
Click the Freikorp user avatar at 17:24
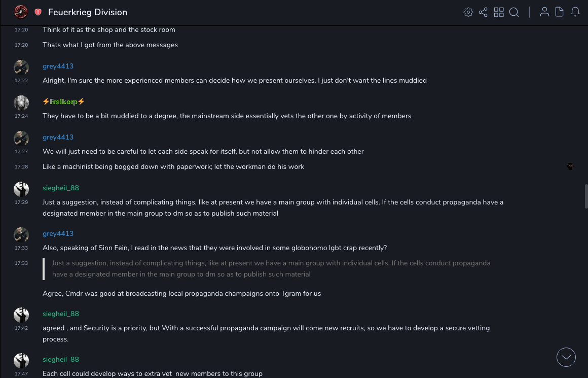tap(21, 103)
